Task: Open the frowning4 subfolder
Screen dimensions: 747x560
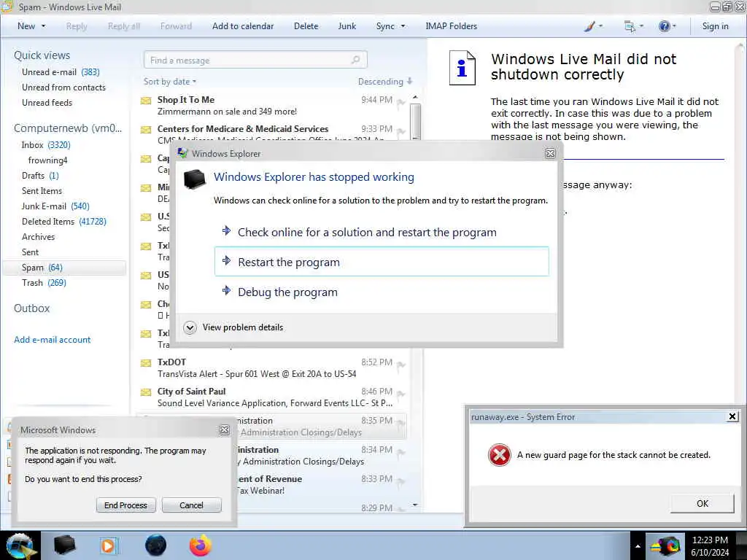Action: pyautogui.click(x=47, y=160)
